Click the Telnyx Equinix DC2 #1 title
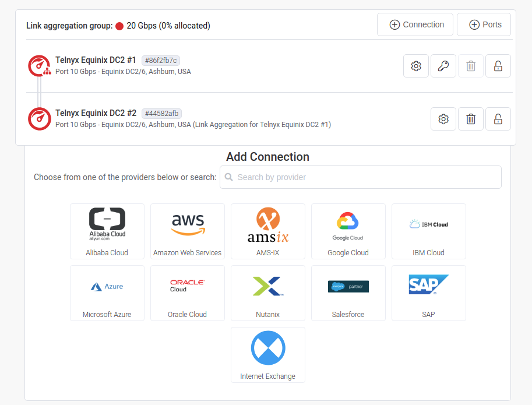 96,60
